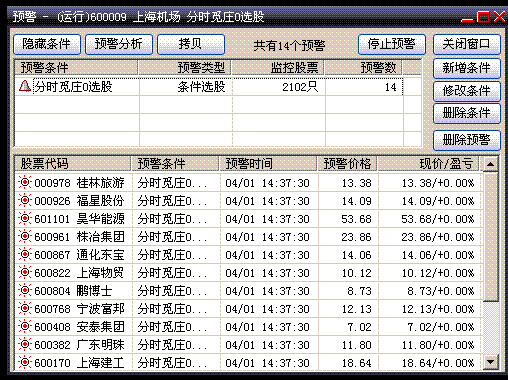Select stock 600804 鹏博士

click(x=73, y=291)
